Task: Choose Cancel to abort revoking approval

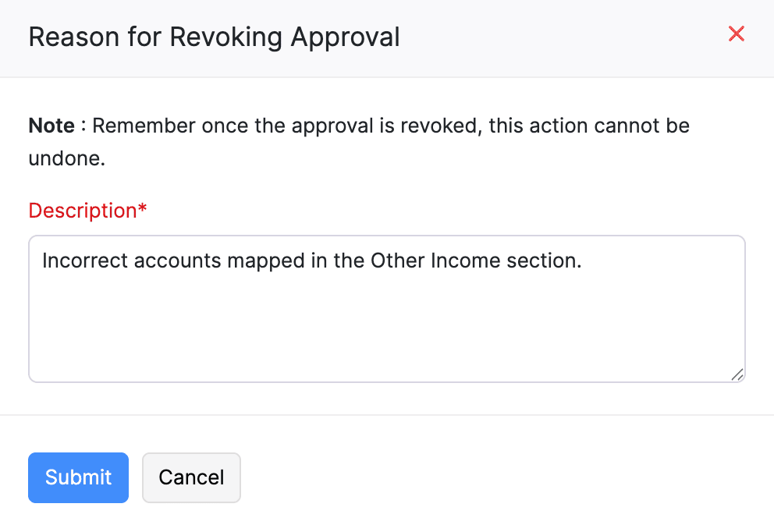Action: 191,477
